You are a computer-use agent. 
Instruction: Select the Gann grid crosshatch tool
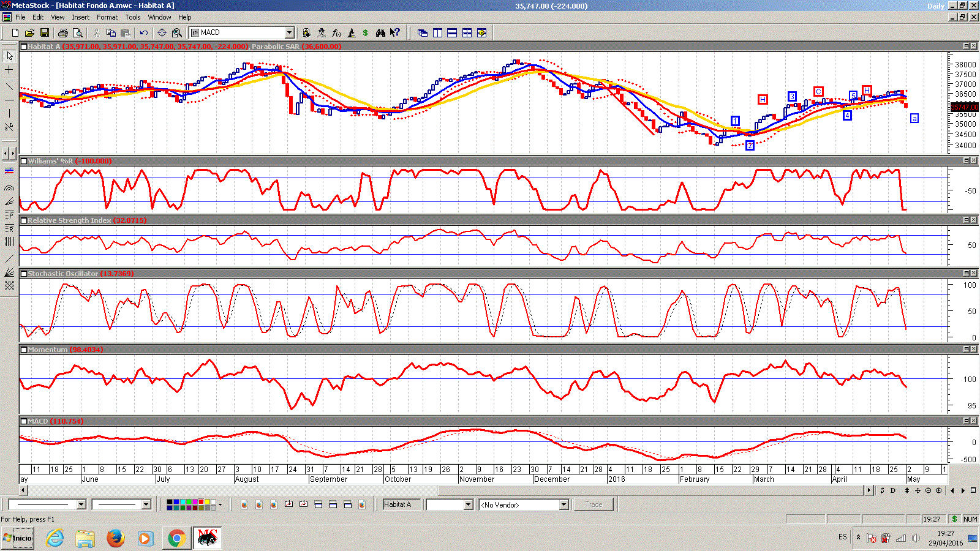[x=9, y=286]
